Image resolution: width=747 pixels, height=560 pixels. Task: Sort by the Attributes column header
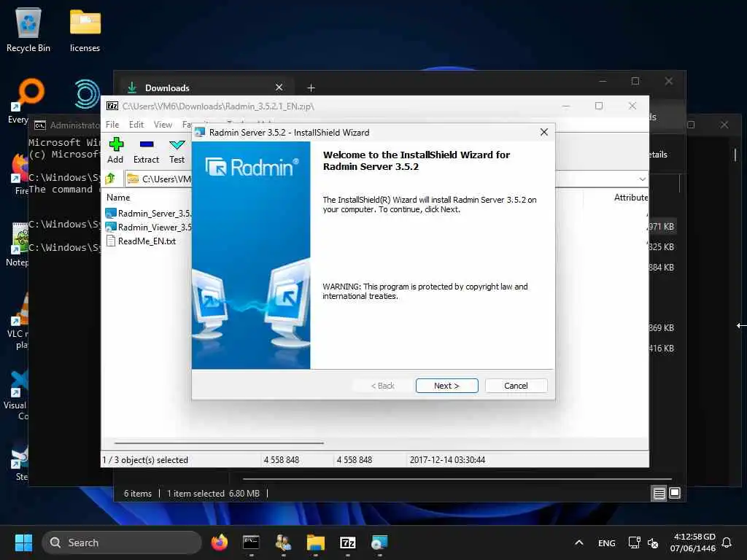[x=631, y=197]
